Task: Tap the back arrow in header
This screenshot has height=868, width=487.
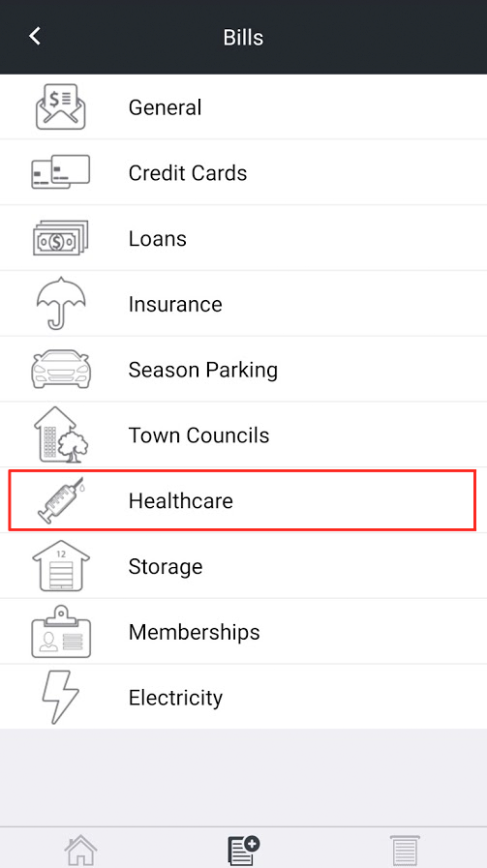Action: pos(35,37)
